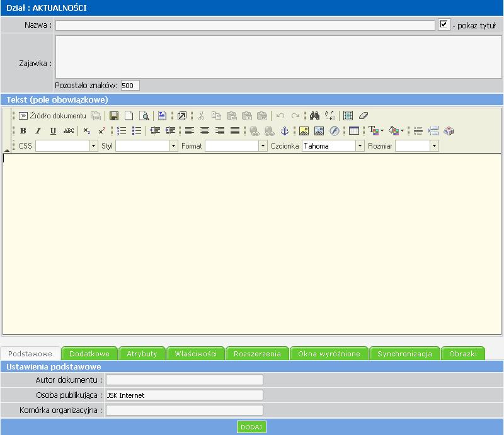The image size is (504, 435).
Task: Open the Styl dropdown
Action: [173, 146]
